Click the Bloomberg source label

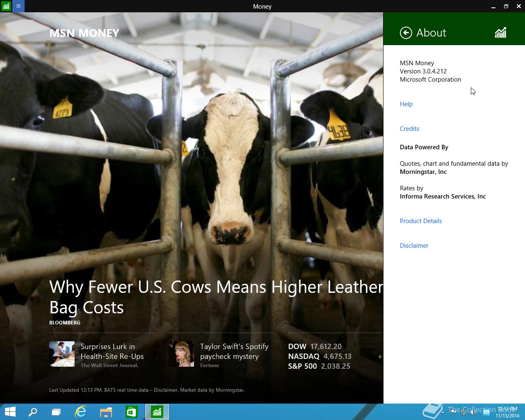click(65, 323)
